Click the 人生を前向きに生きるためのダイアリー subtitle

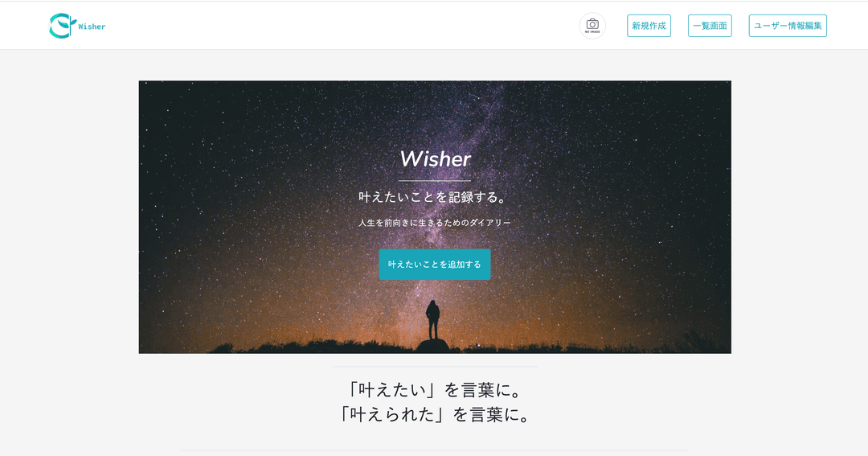pyautogui.click(x=435, y=223)
